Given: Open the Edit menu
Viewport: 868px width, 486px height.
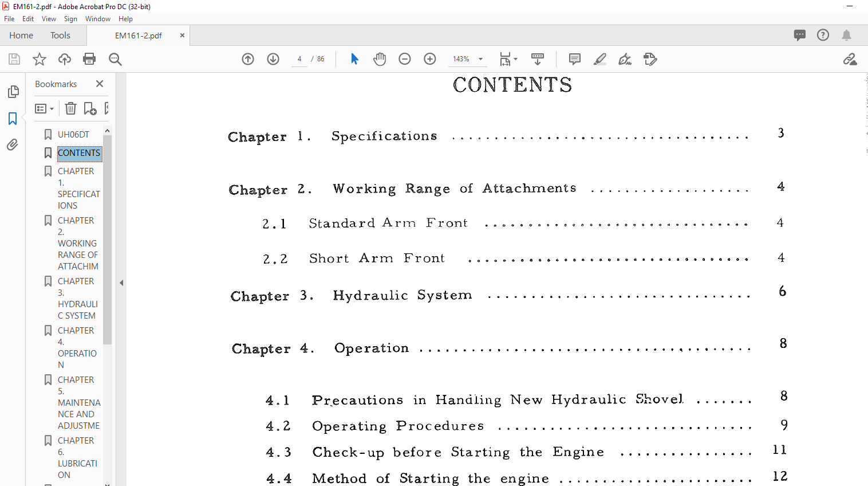Looking at the screenshot, I should [x=28, y=19].
